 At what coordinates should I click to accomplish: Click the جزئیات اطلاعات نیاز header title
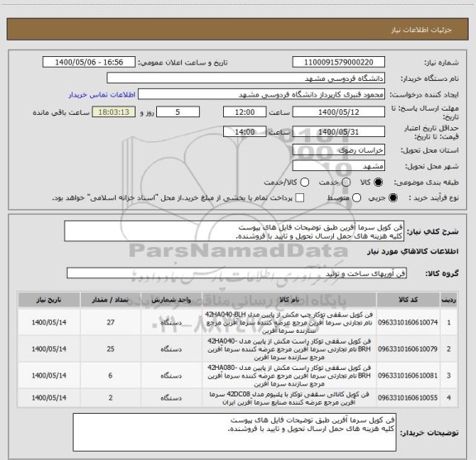coord(421,30)
